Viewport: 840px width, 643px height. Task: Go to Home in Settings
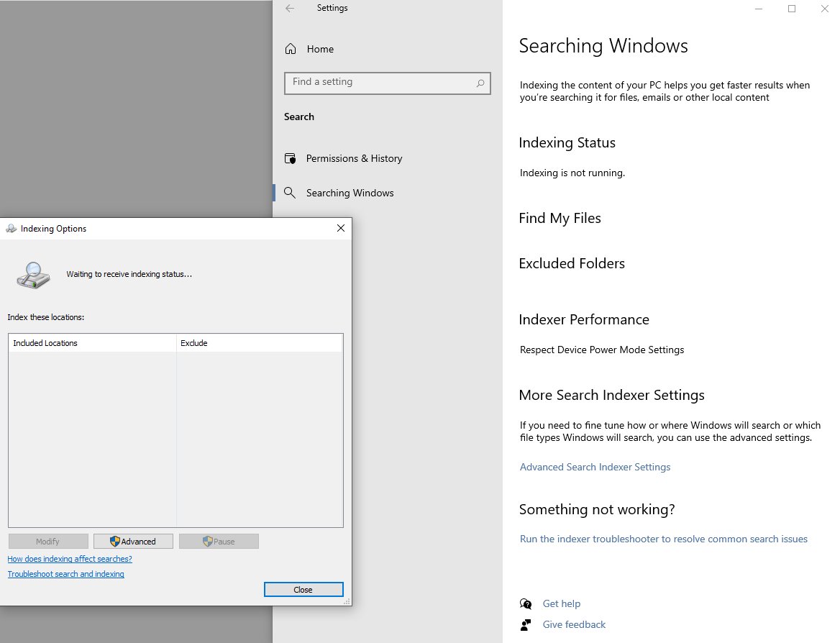[320, 50]
